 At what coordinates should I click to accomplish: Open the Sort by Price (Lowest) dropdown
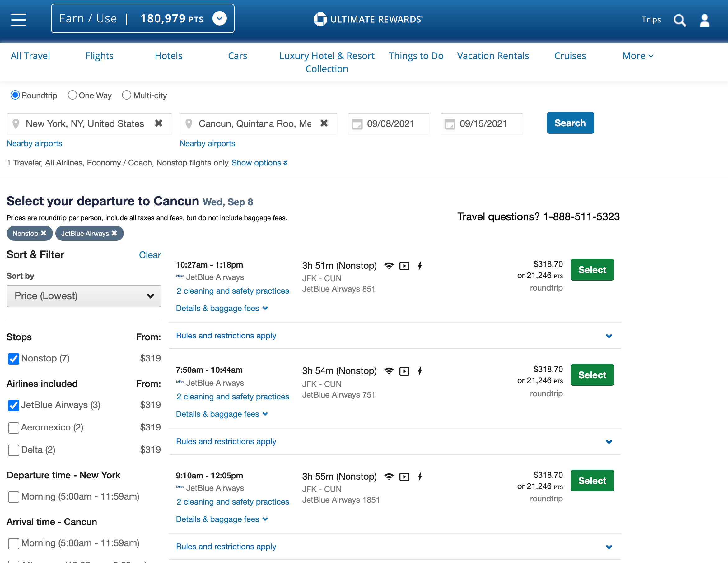click(x=84, y=296)
